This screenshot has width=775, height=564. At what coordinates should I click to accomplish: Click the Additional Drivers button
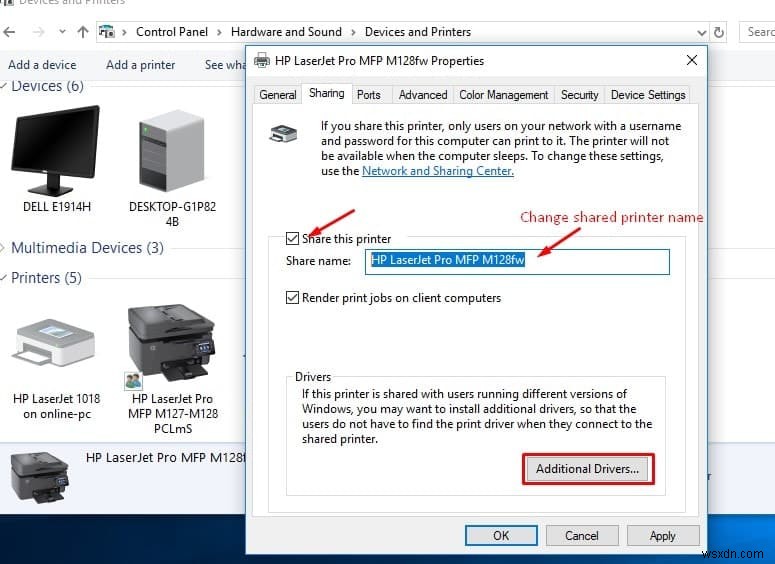pyautogui.click(x=588, y=469)
